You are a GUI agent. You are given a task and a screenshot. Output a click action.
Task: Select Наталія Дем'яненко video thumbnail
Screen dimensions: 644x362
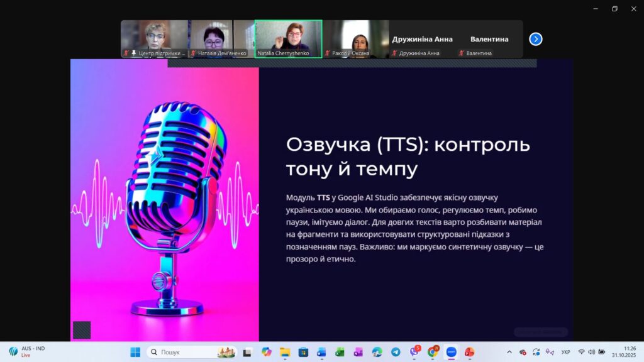[221, 39]
